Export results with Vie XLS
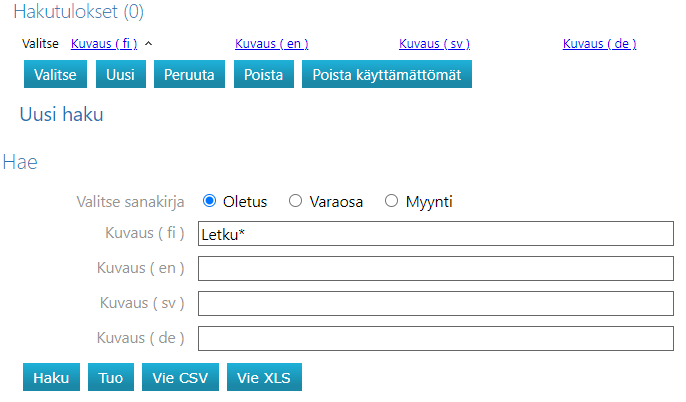Viewport: 686px width, 402px height. click(264, 378)
